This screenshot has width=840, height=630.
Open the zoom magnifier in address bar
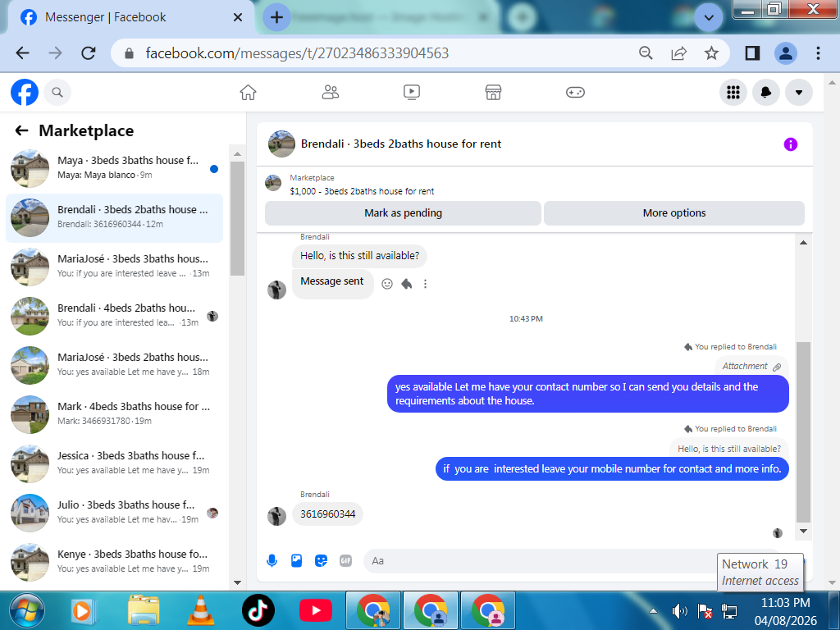(646, 53)
